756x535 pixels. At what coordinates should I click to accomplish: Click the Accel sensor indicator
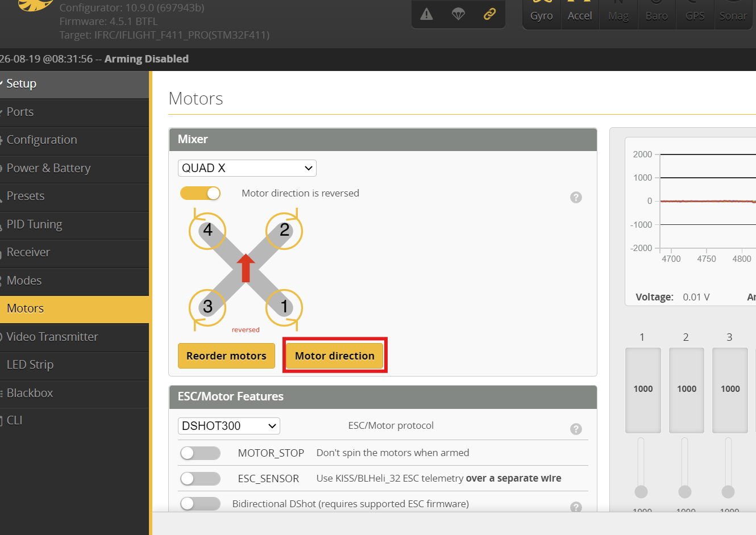(x=580, y=12)
